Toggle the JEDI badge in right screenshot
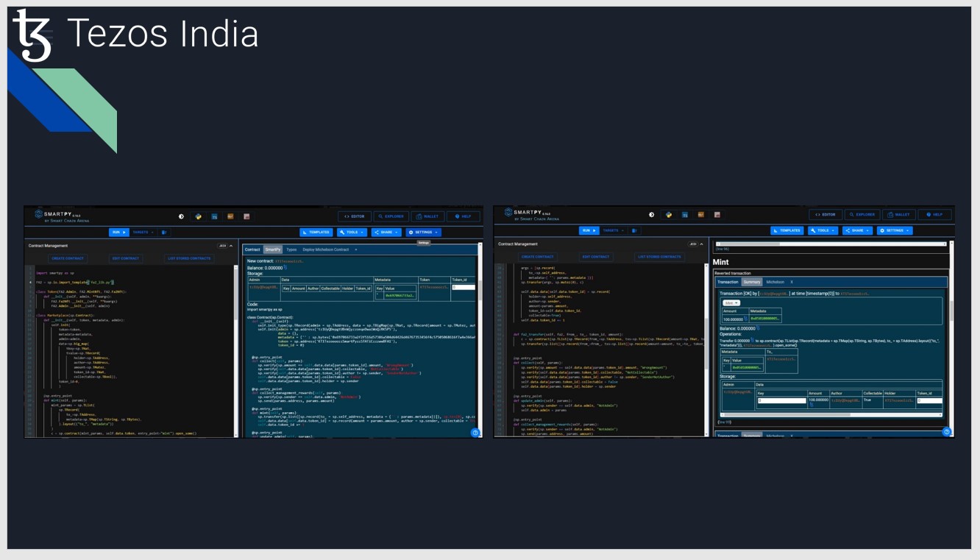This screenshot has height=560, width=980. 692,244
